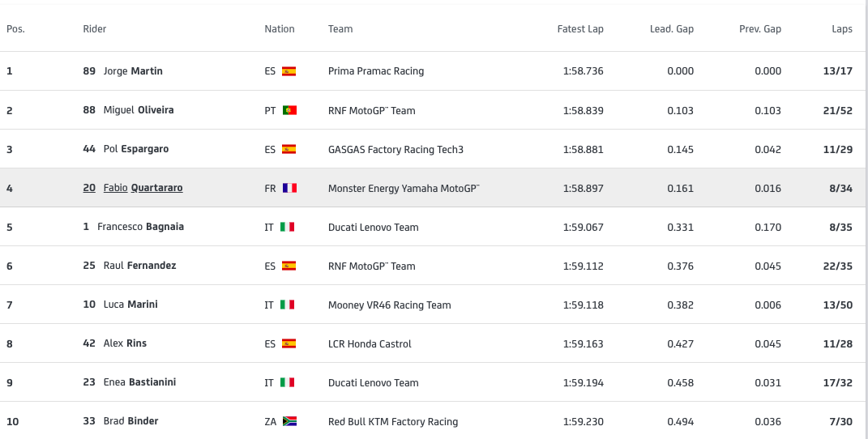Click the French flag for Fabio Quartararo
Image resolution: width=868 pixels, height=439 pixels.
tap(289, 188)
